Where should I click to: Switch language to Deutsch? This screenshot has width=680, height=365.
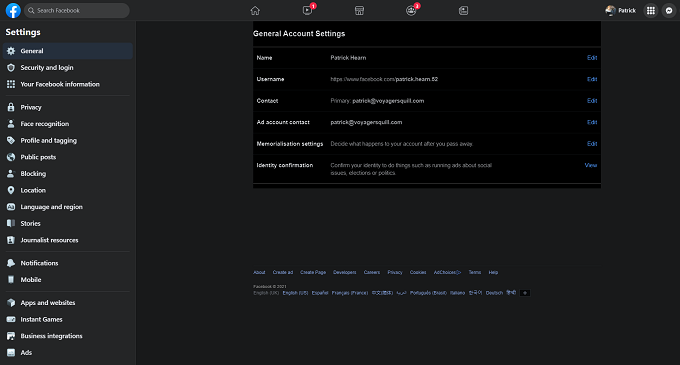point(494,293)
